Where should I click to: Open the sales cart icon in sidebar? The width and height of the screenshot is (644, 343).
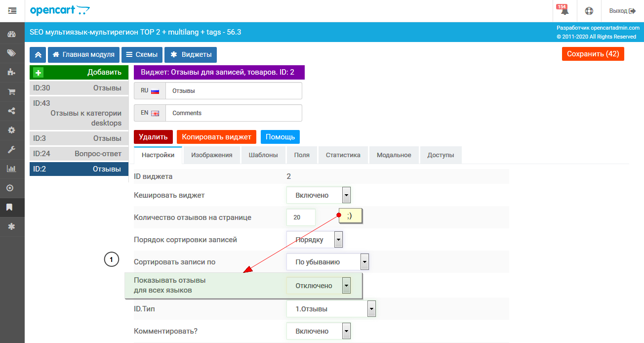click(x=12, y=92)
